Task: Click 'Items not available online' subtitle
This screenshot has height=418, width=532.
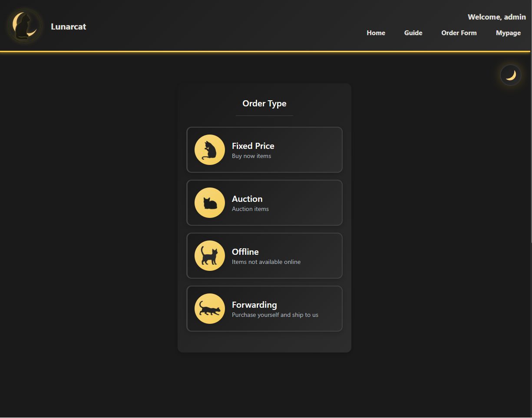Action: (x=266, y=262)
